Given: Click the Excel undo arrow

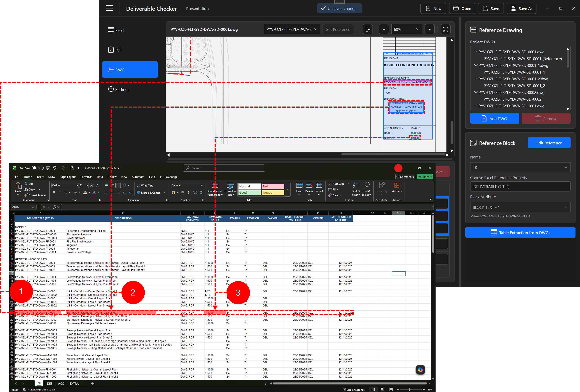Looking at the screenshot, I should 55,168.
